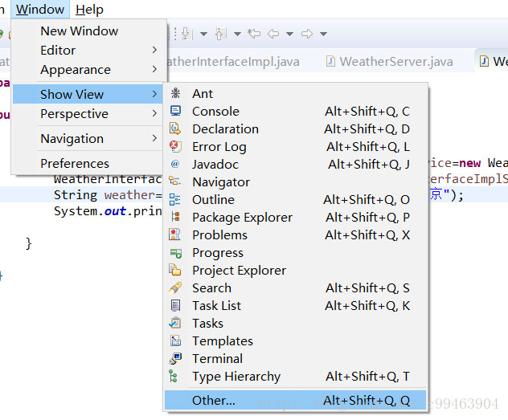The width and height of the screenshot is (508, 420).
Task: Click the Terminal view icon
Action: 175,359
